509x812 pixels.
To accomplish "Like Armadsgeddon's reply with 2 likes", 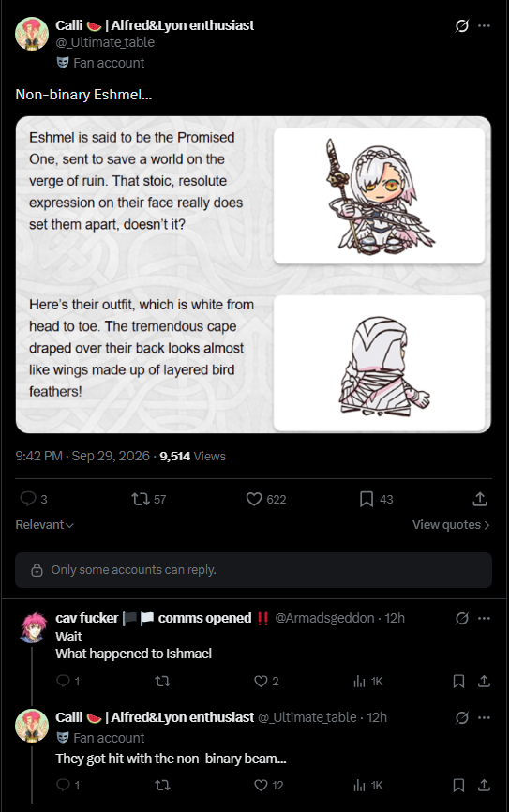I will (261, 681).
